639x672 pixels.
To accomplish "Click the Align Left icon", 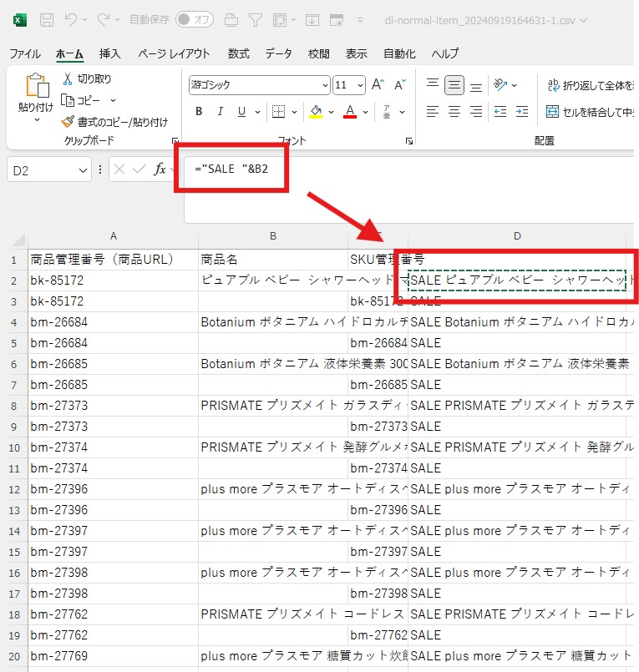I will [433, 111].
